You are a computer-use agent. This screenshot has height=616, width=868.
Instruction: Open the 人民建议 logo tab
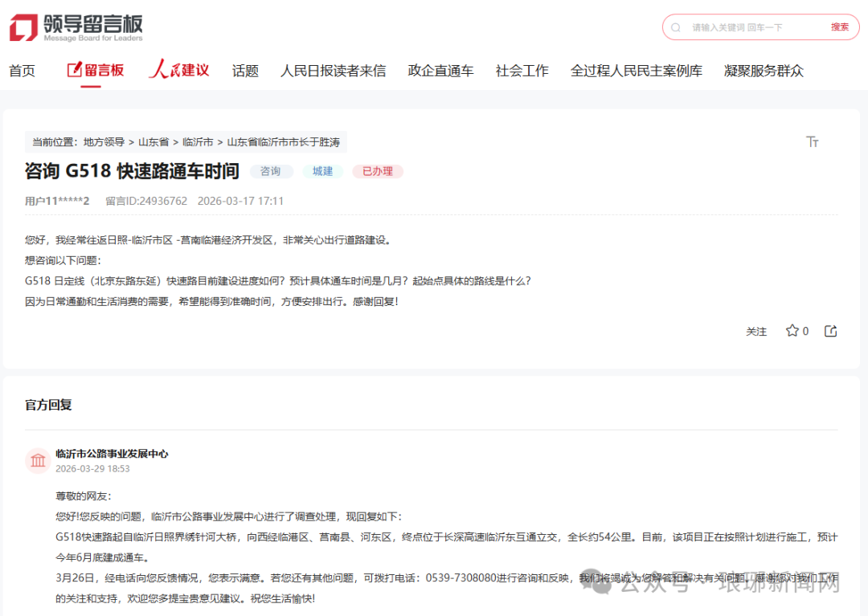179,71
